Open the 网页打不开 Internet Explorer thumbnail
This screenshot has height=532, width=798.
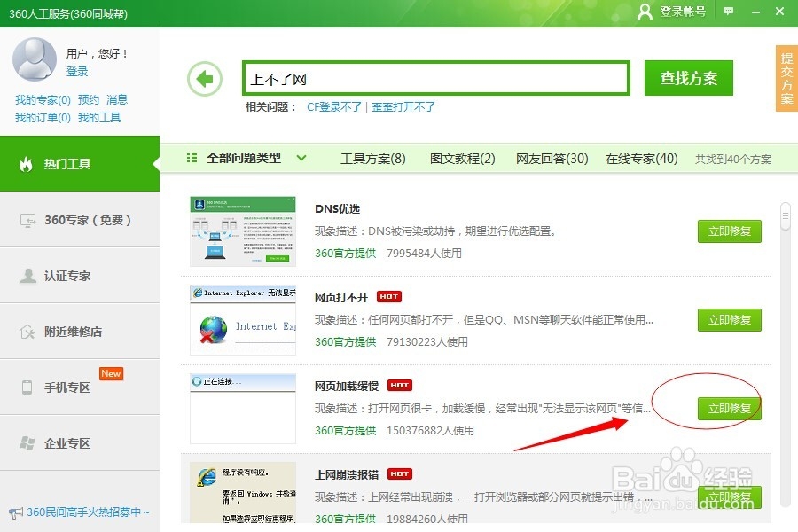[243, 320]
